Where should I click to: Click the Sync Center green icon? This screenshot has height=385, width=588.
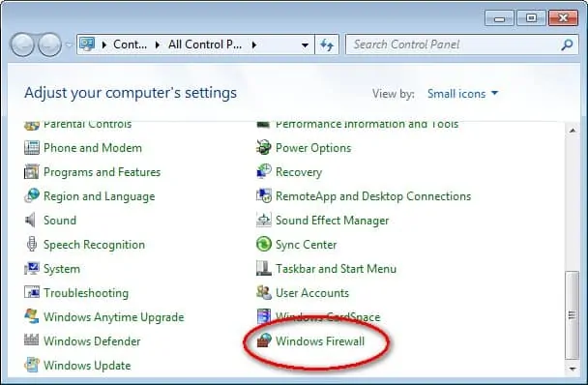pos(264,245)
